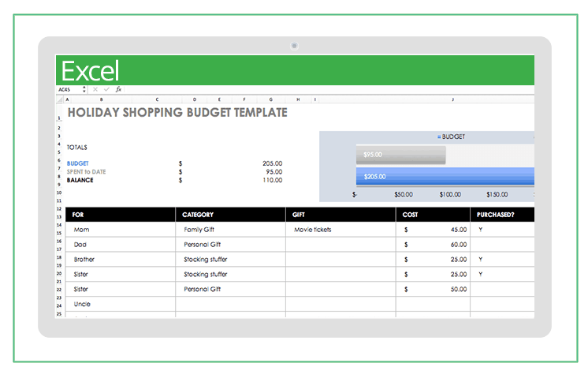Click the cancel (X) icon in formula bar

click(95, 89)
